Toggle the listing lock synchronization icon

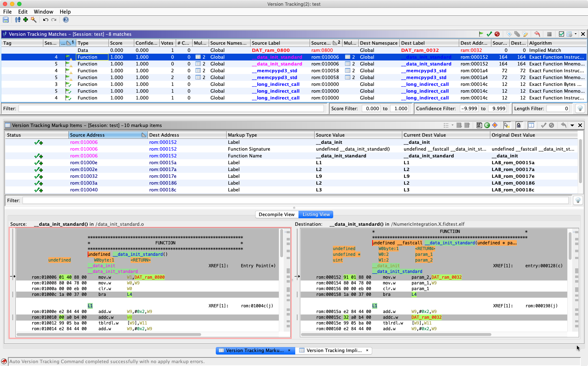click(x=519, y=125)
